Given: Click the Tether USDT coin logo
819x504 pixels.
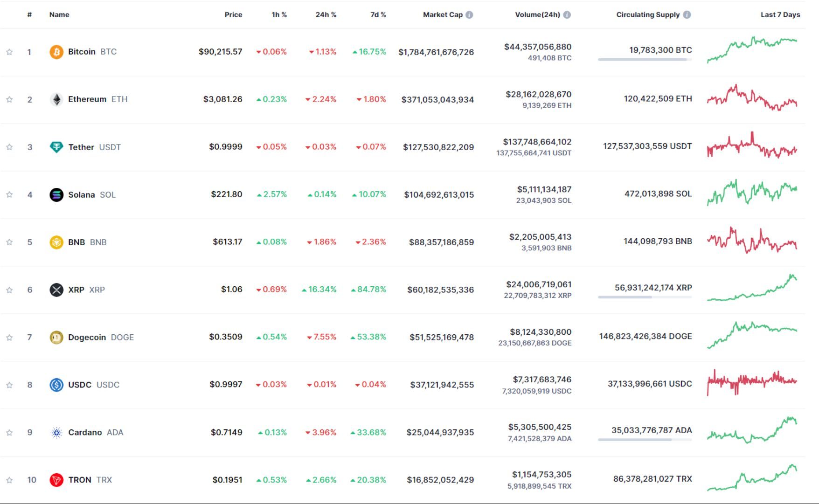Looking at the screenshot, I should coord(56,147).
